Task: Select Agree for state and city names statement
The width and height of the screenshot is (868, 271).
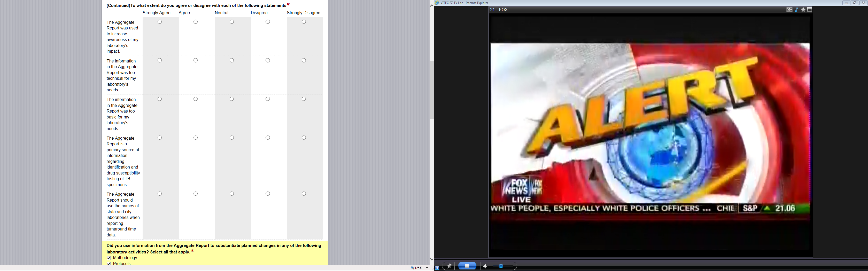Action: pyautogui.click(x=196, y=194)
